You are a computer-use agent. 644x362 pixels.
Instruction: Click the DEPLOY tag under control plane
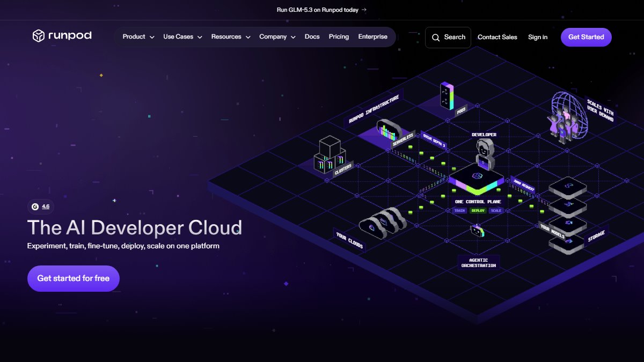coord(478,211)
